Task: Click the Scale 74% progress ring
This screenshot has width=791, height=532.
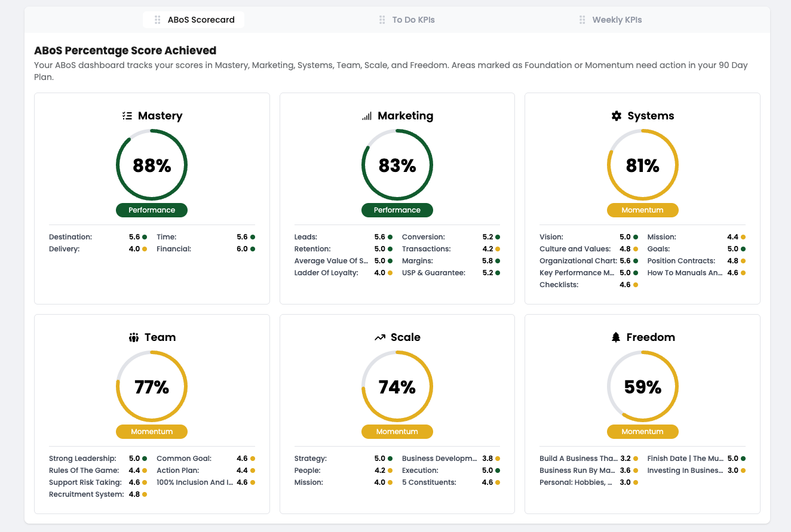Action: point(397,387)
